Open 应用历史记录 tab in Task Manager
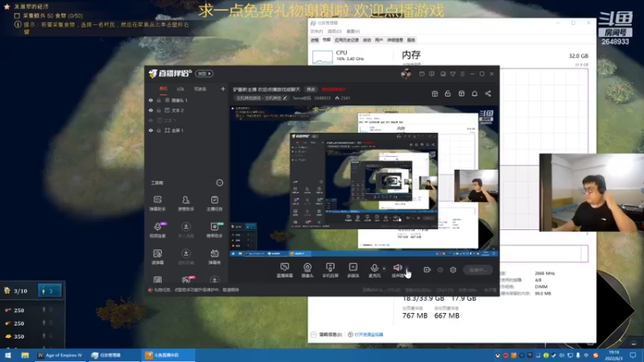644x362 pixels. pos(347,39)
